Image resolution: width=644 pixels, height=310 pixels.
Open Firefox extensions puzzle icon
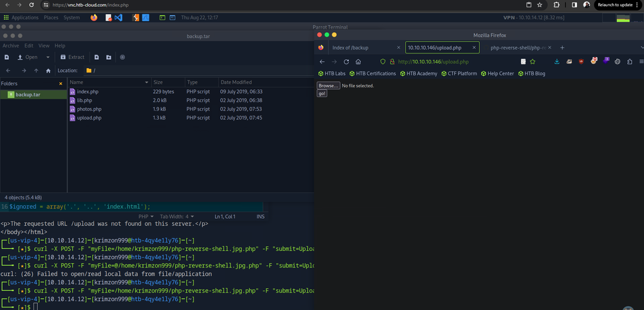coord(630,62)
